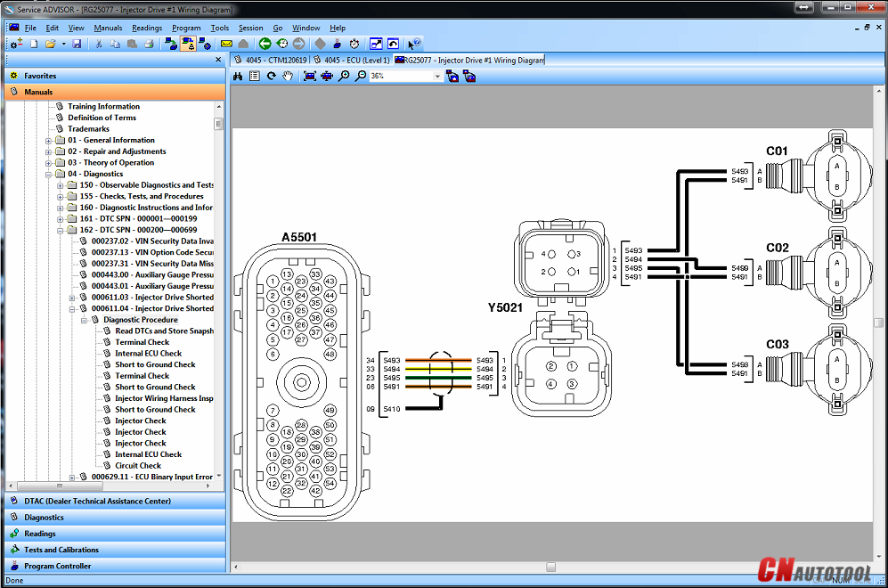Image resolution: width=888 pixels, height=588 pixels.
Task: Close the navigation side panel
Action: tap(218, 60)
